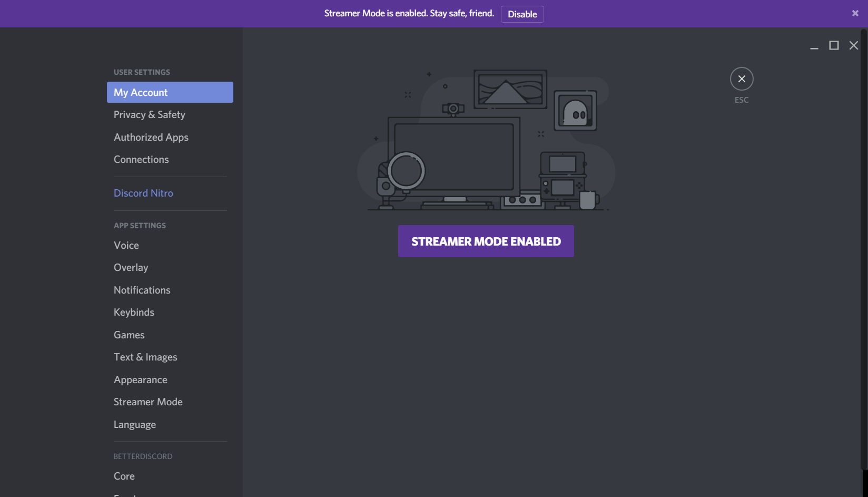
Task: Dismiss the Streamer Mode banner with X
Action: pyautogui.click(x=855, y=13)
